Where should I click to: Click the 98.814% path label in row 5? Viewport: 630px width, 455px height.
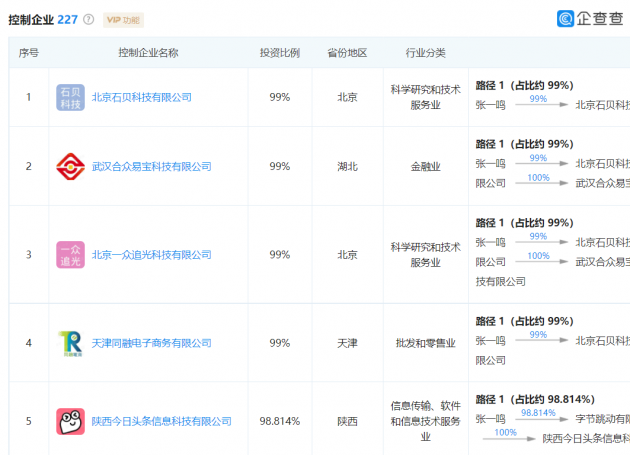[x=538, y=412]
